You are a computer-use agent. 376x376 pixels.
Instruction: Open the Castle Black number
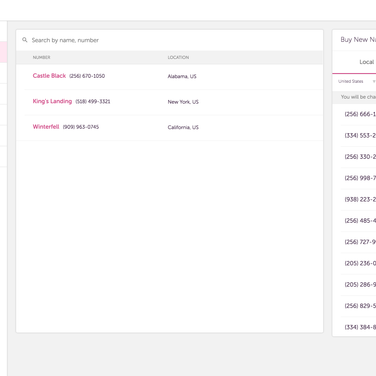(x=49, y=76)
